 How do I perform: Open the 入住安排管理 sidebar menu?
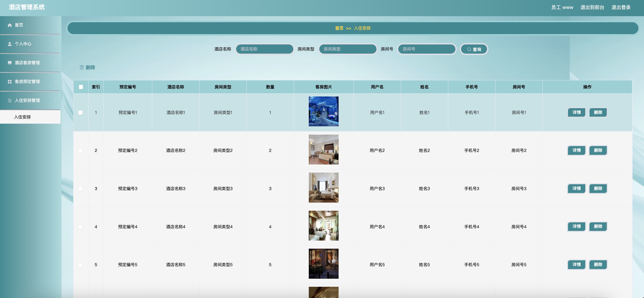(30, 100)
